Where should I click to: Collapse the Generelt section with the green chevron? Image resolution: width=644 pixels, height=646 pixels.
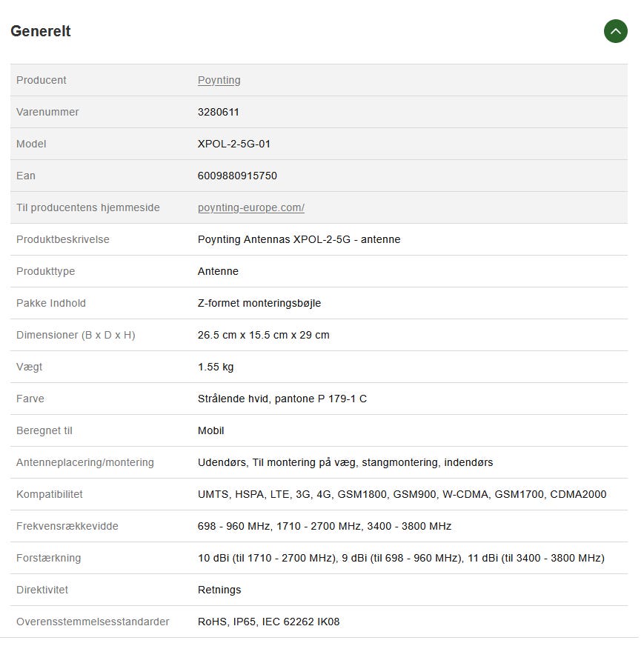pos(615,31)
